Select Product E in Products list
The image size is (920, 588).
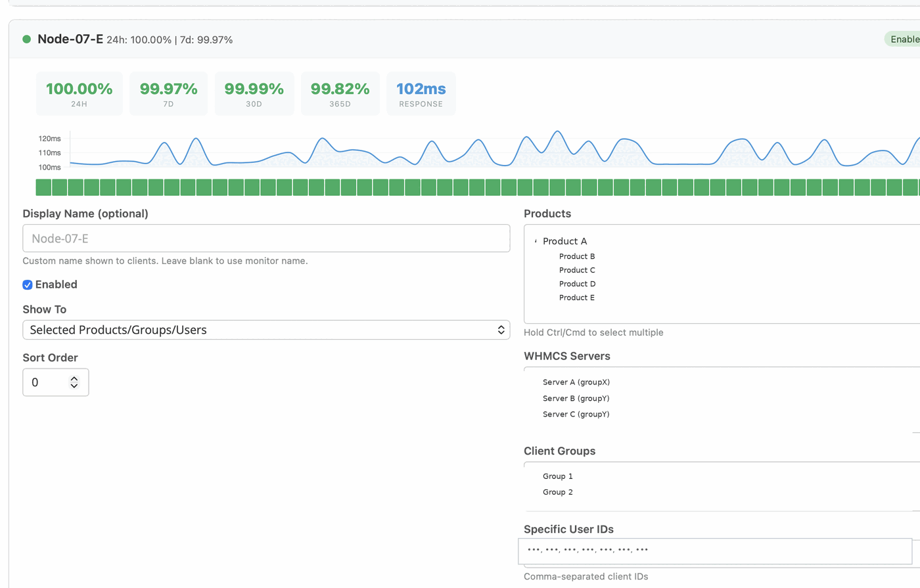[x=577, y=298]
